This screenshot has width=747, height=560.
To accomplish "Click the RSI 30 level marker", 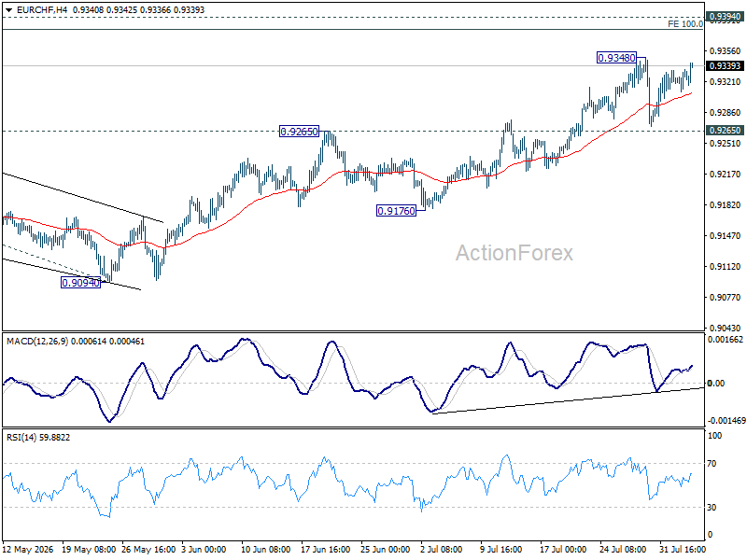I will tap(712, 508).
